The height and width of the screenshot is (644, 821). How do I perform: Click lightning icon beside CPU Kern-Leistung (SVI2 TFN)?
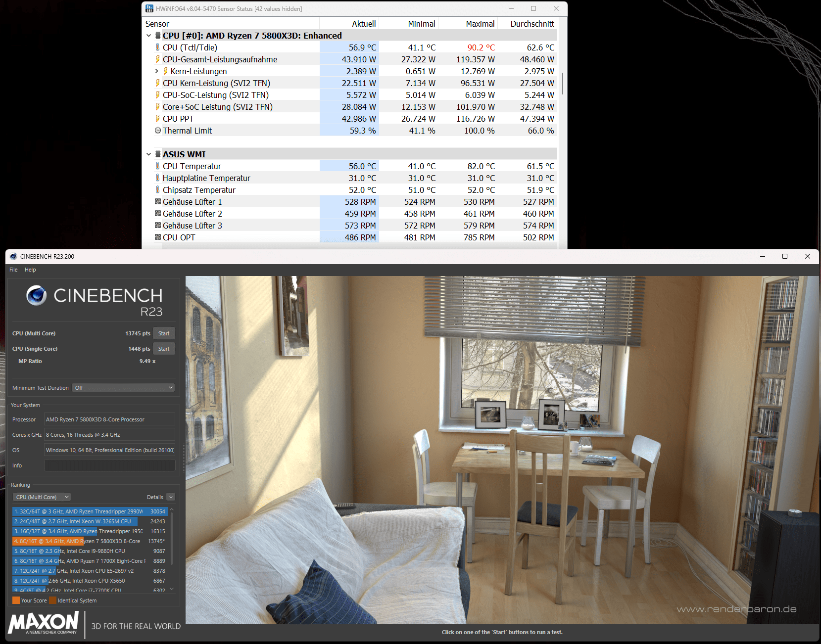click(157, 83)
